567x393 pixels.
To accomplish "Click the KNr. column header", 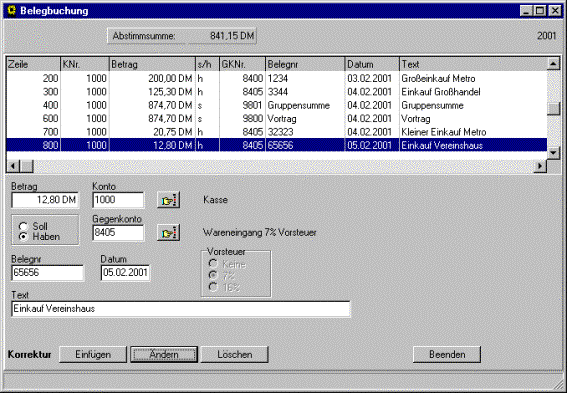I will [85, 64].
